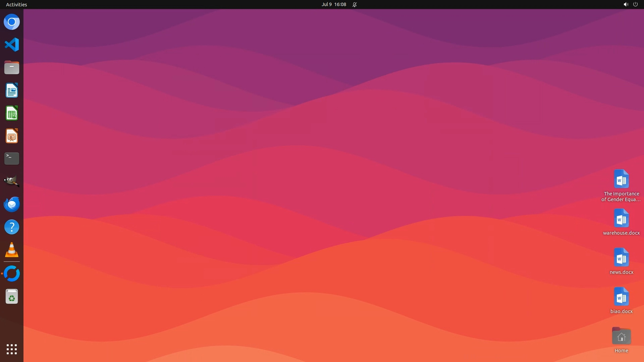This screenshot has width=644, height=362.
Task: Launch LibreOffice Writer from the dock
Action: point(12,90)
